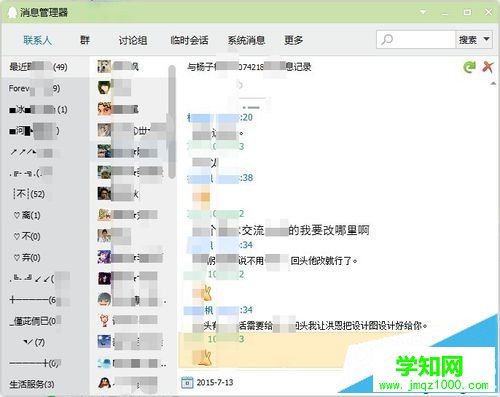Click the date 2015-7-13

click(x=215, y=382)
